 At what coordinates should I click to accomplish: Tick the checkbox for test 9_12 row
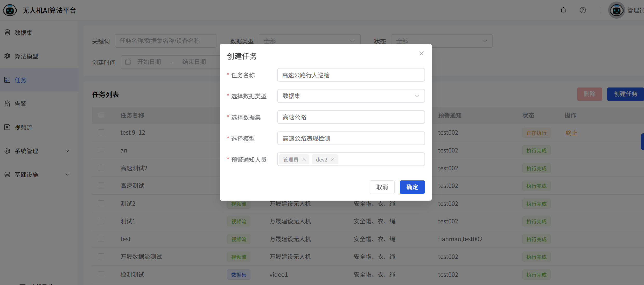click(x=101, y=133)
